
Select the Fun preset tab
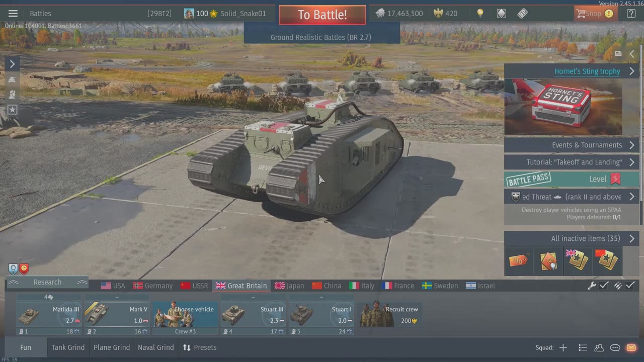coord(25,347)
